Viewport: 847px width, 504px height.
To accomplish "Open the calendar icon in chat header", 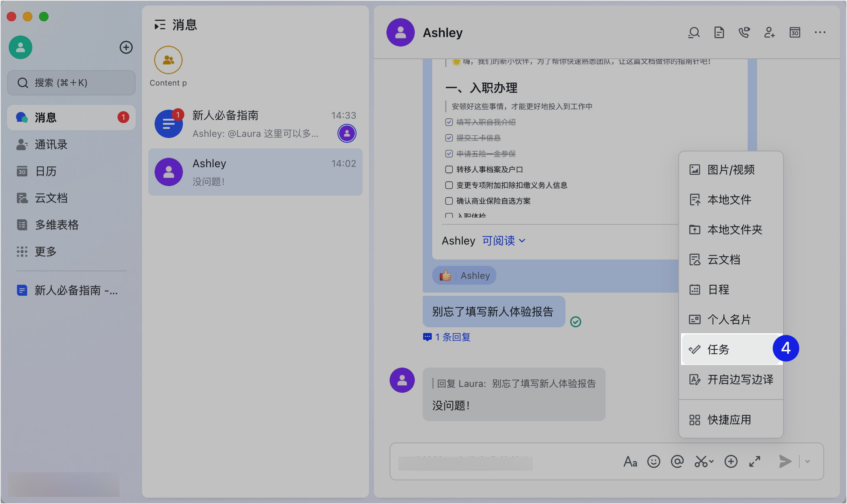I will (795, 33).
